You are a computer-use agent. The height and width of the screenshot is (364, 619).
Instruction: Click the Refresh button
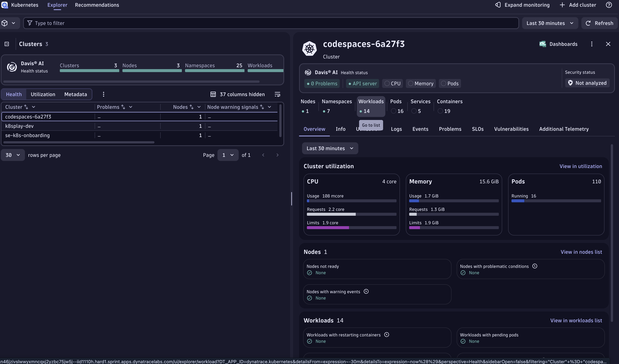click(599, 23)
